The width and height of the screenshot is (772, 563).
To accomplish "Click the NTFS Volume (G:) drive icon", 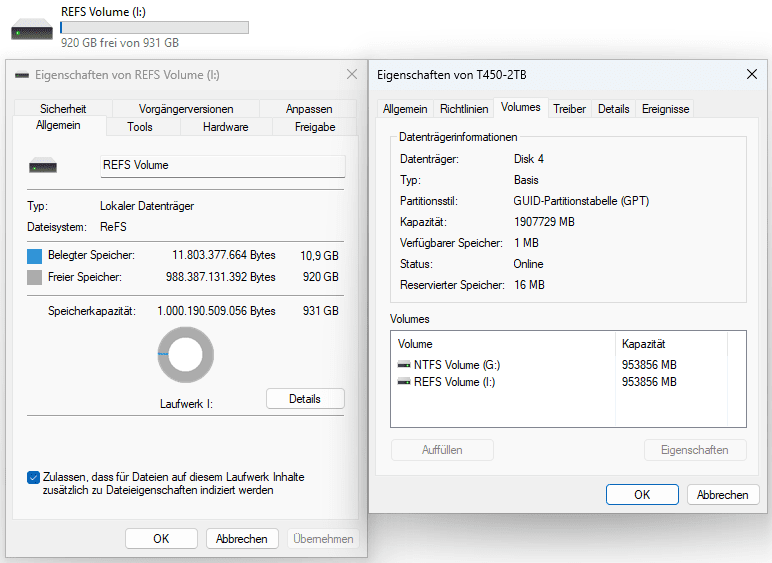I will click(x=404, y=365).
